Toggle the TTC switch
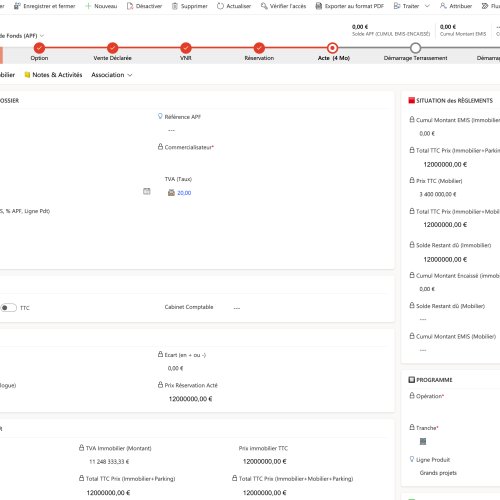This screenshot has width=500, height=500. 8,308
